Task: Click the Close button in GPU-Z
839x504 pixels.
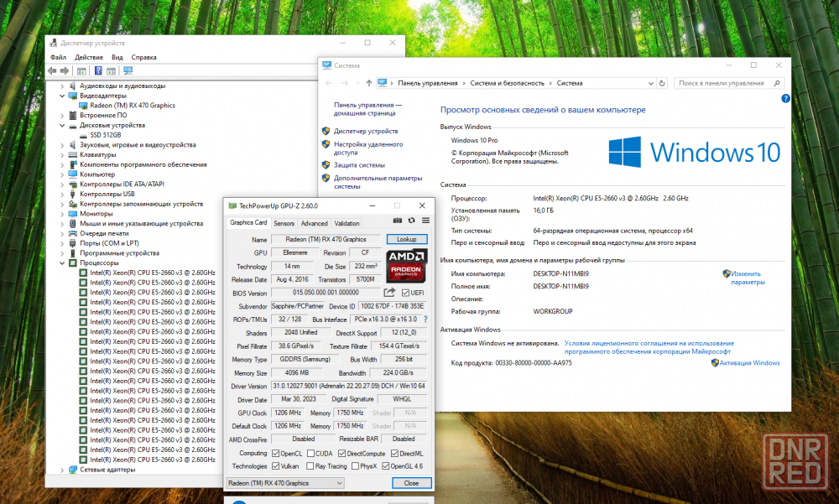Action: [x=411, y=483]
